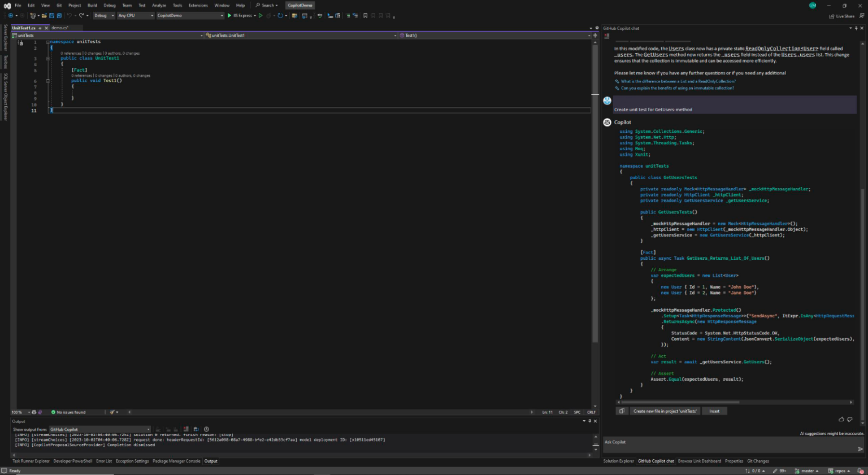Click the Navigate Backward circle icon
The width and height of the screenshot is (868, 475).
coord(10,15)
